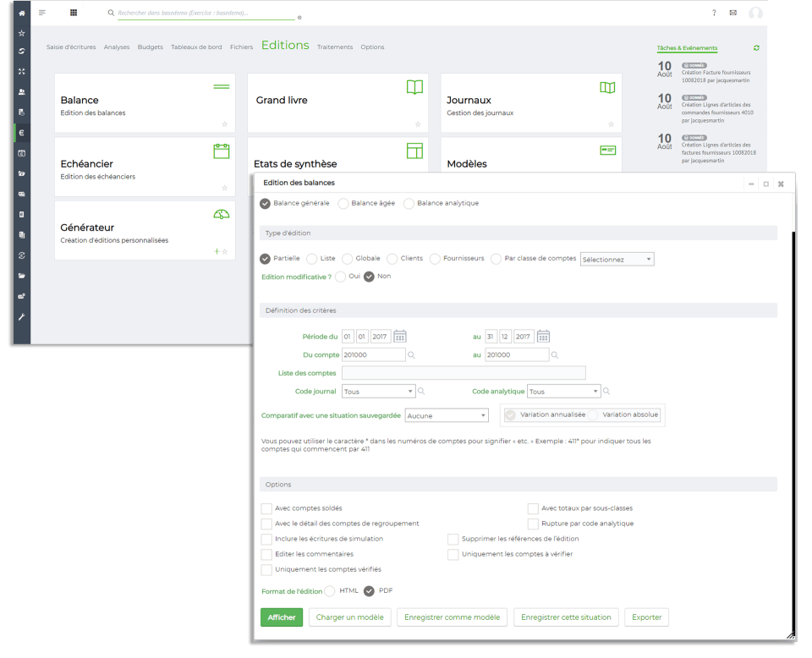Open the Saisie d'écritures menu
Image resolution: width=812 pixels, height=658 pixels.
click(71, 47)
